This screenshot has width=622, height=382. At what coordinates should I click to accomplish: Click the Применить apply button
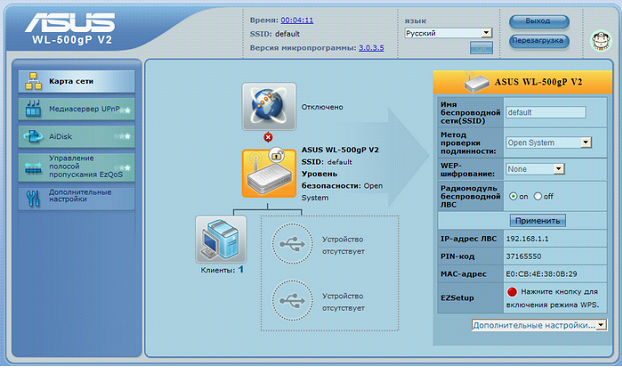click(x=538, y=221)
